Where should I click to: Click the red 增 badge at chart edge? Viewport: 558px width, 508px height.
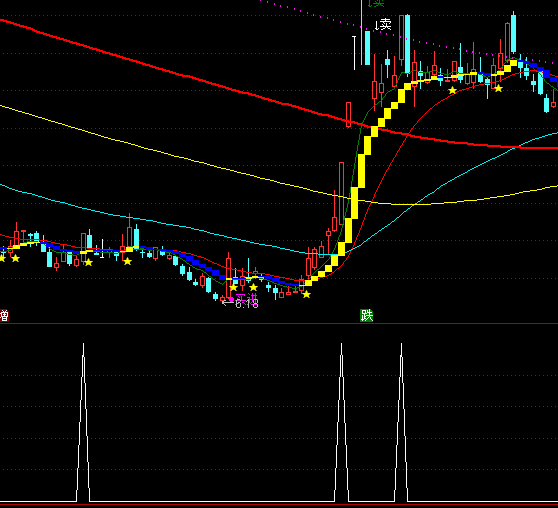pos(4,316)
